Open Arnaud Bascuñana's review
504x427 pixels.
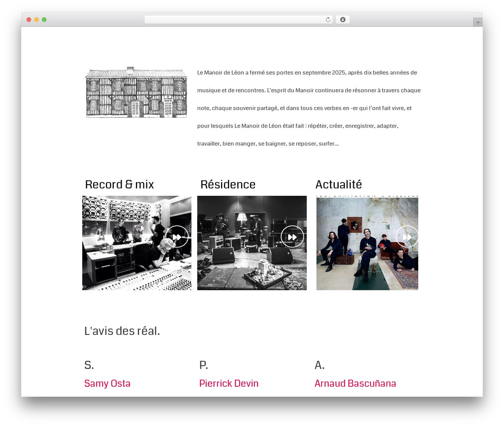click(355, 383)
